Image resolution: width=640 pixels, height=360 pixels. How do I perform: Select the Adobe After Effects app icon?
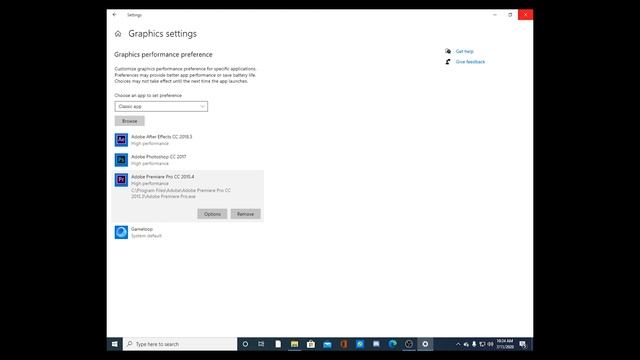coord(121,140)
